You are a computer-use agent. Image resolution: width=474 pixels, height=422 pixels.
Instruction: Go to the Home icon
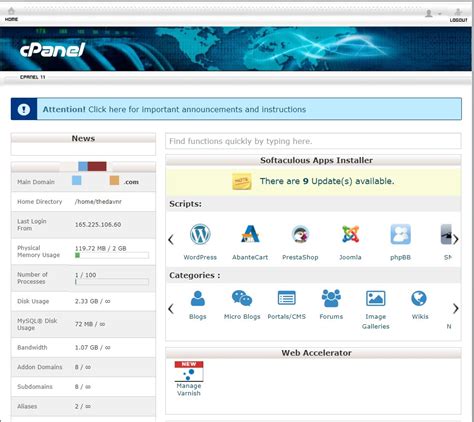click(11, 12)
